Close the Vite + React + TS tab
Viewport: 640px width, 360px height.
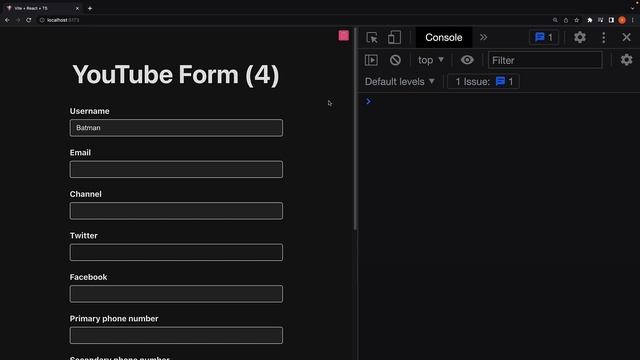pos(77,8)
